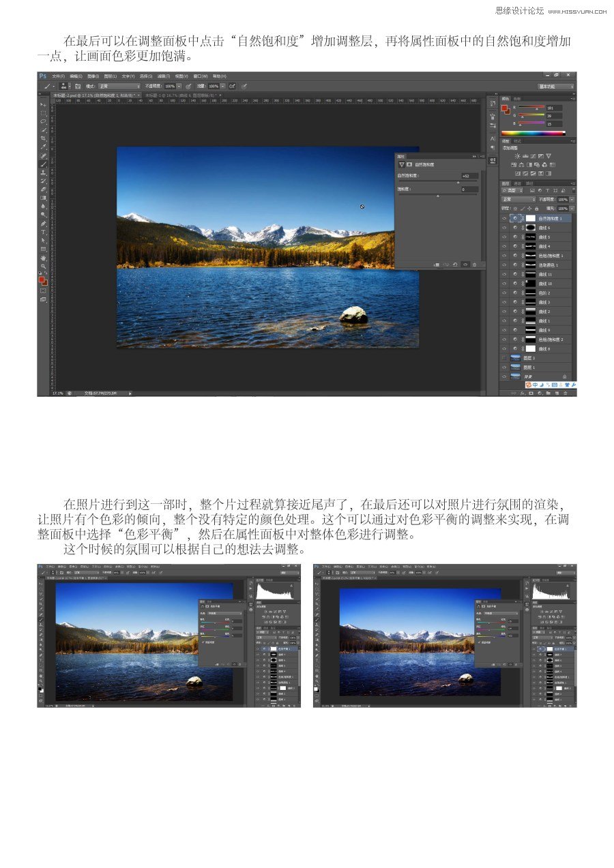Screen dimensions: 614x868
Task: Select the Gradient tool
Action: tap(43, 197)
